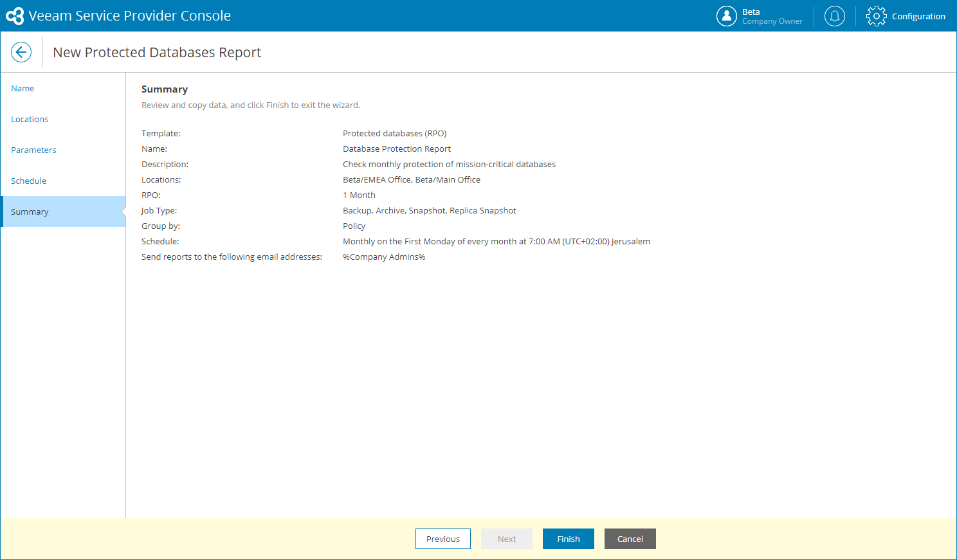Click the New Protected Databases Report heading
The image size is (957, 560).
click(157, 52)
